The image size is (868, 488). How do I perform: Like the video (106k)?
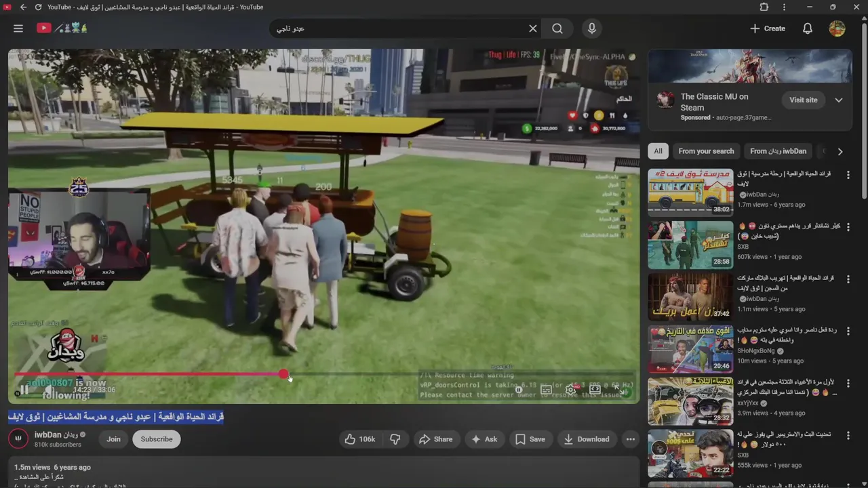click(x=360, y=439)
